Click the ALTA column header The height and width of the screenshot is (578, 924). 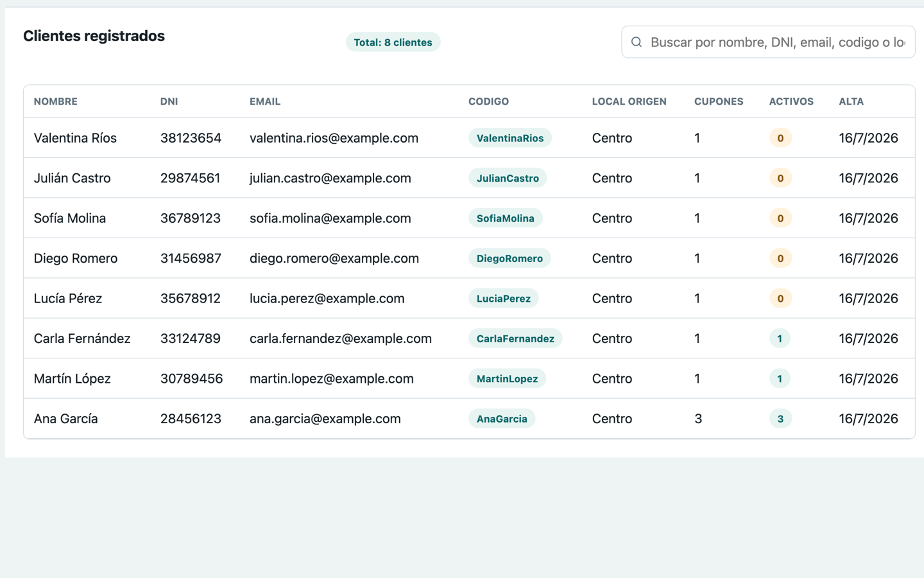click(x=851, y=101)
